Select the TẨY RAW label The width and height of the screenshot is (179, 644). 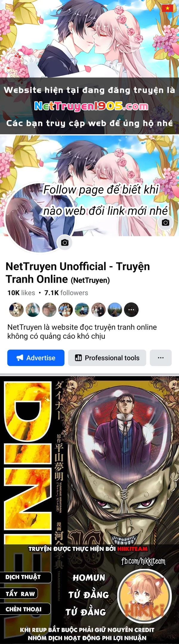click(20, 594)
